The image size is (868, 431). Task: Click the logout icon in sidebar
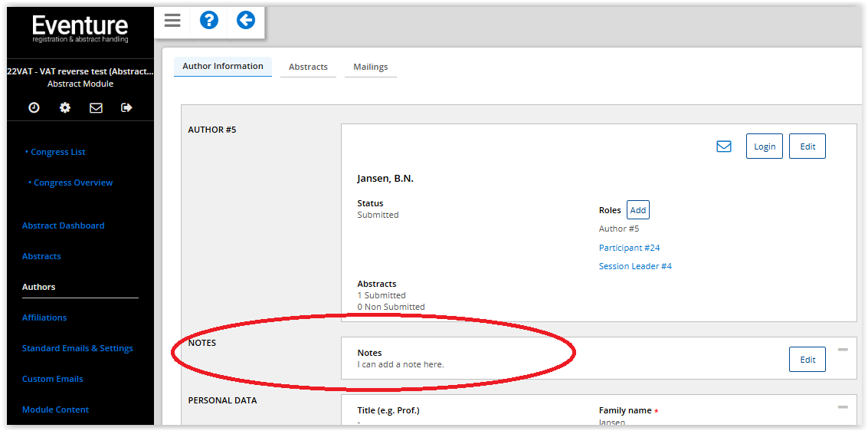(127, 108)
